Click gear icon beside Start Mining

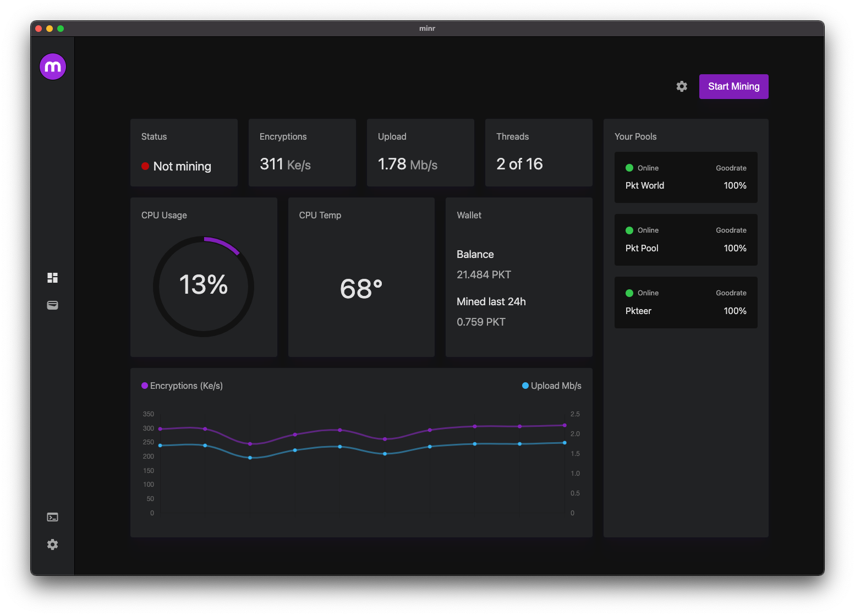[682, 86]
